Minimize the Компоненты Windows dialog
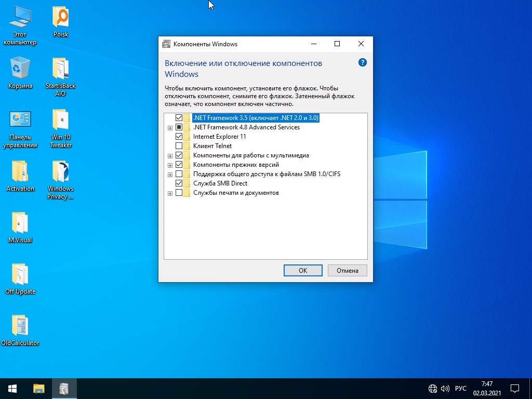This screenshot has height=399, width=532. 314,44
